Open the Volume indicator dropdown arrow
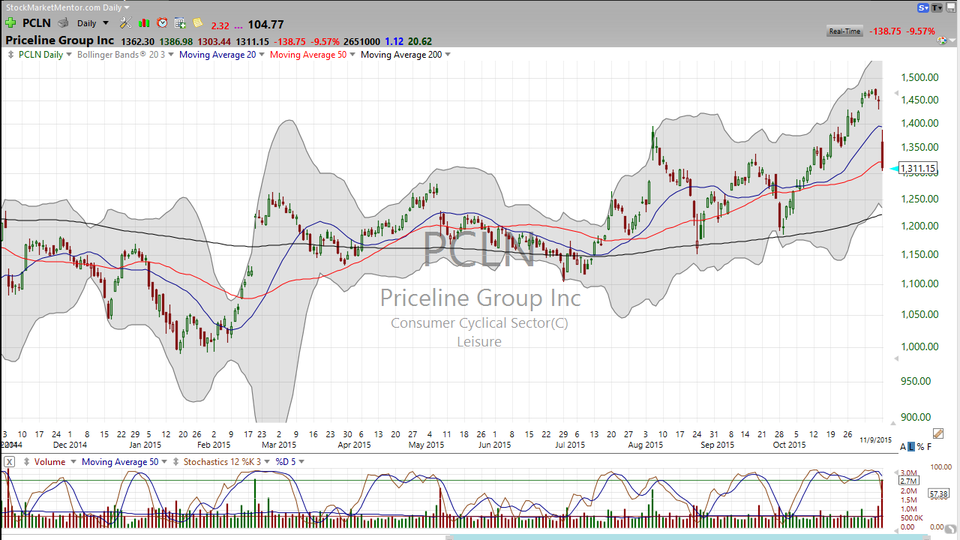The image size is (960, 540). click(x=73, y=462)
